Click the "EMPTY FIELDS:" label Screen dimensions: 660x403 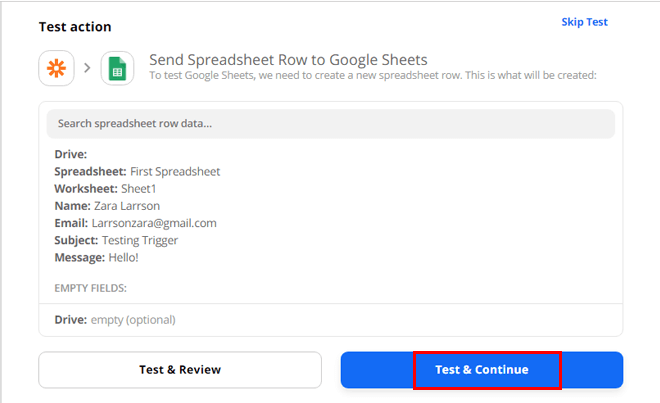90,288
